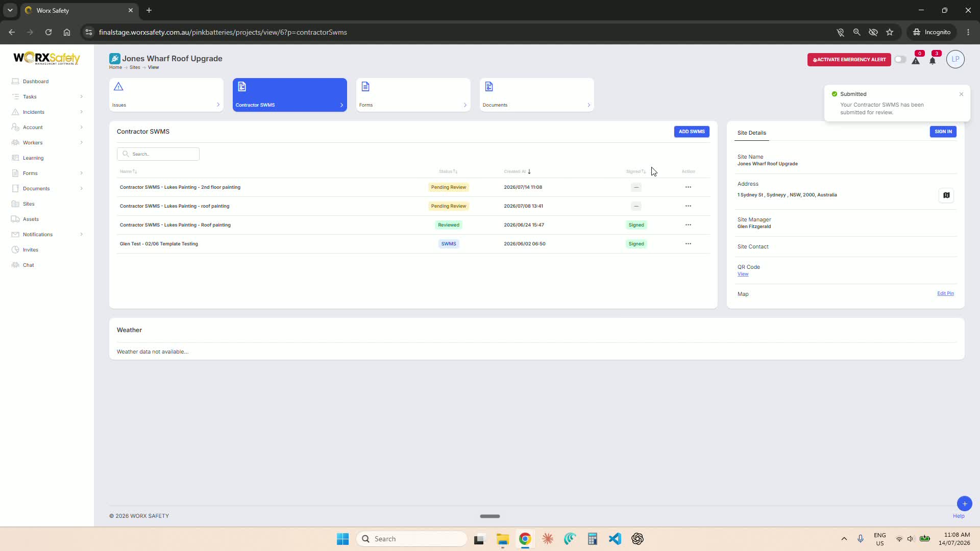Click the Worx Safety browser tab
980x551 pixels.
[79, 10]
